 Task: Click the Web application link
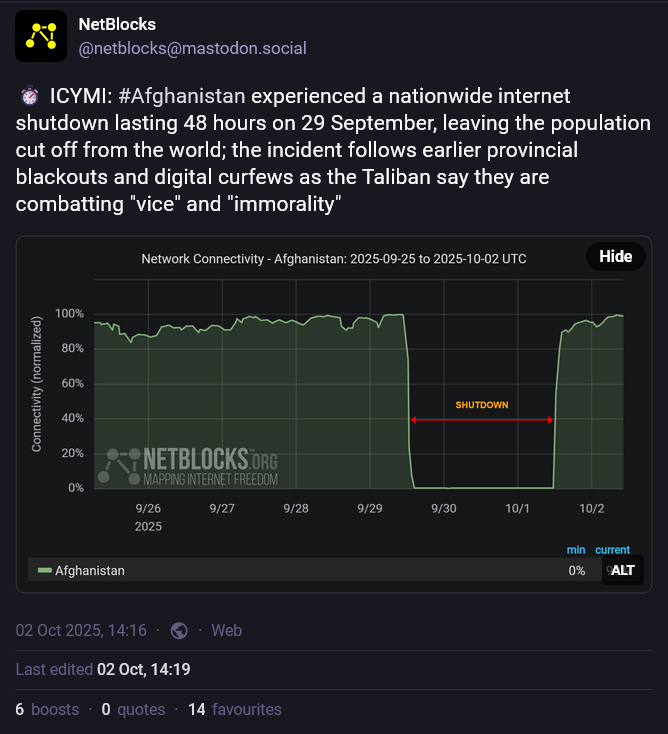coord(226,630)
